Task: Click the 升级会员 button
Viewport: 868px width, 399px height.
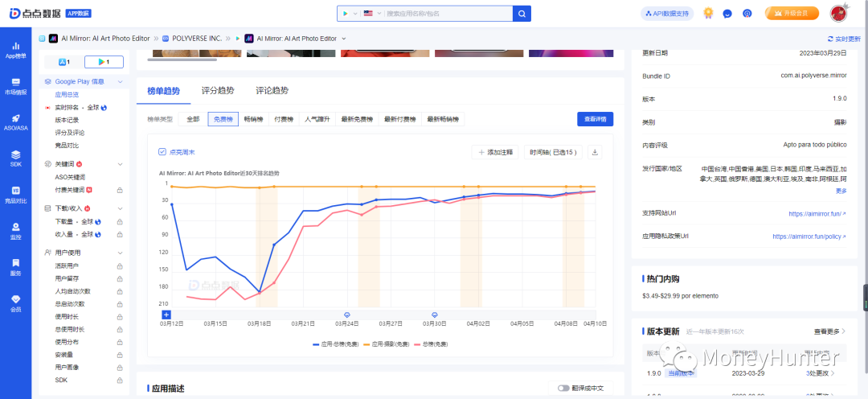Action: tap(791, 13)
